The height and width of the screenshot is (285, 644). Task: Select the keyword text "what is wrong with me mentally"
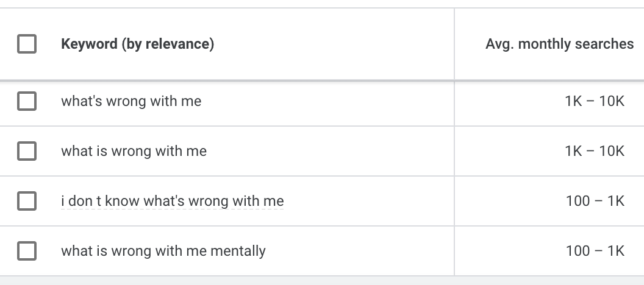163,251
